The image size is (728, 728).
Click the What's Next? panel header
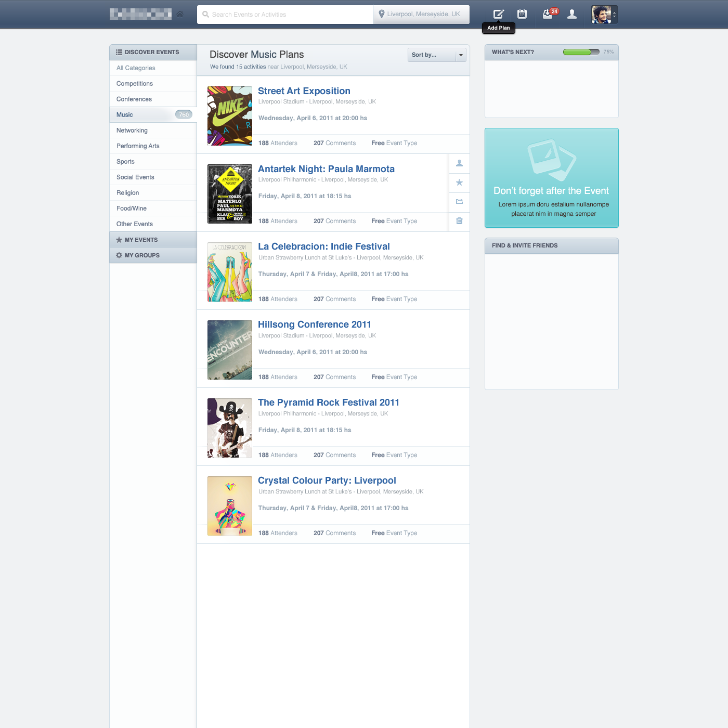[x=552, y=52]
